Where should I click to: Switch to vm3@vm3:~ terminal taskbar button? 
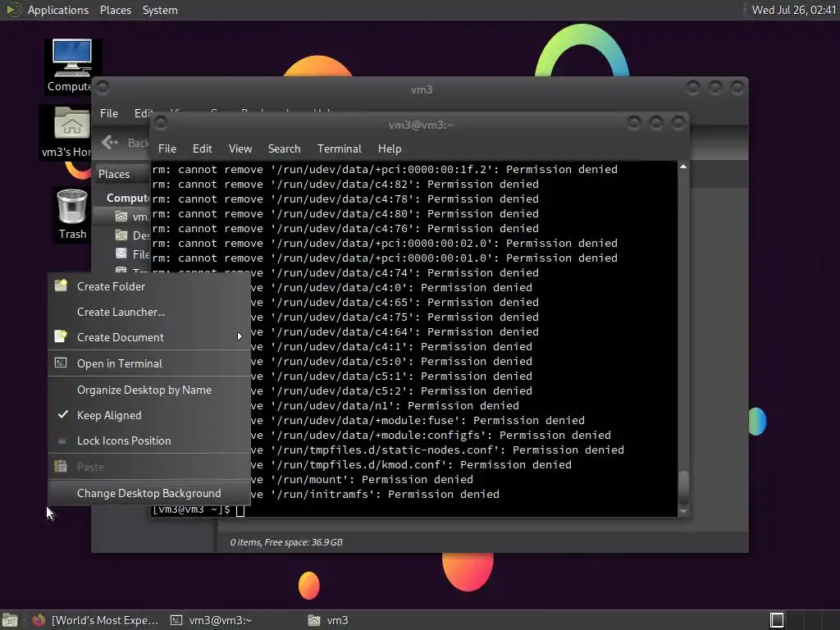click(x=212, y=620)
